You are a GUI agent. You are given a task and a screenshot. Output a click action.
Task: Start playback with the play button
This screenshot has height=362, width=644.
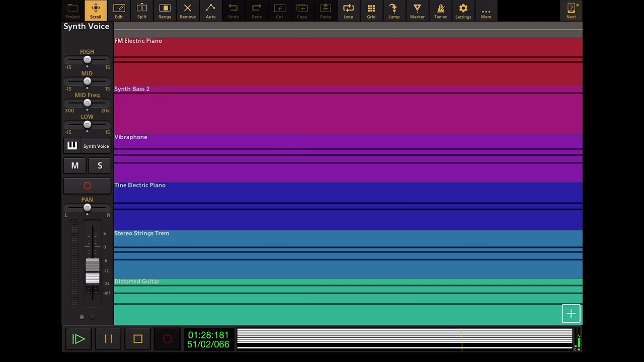78,339
